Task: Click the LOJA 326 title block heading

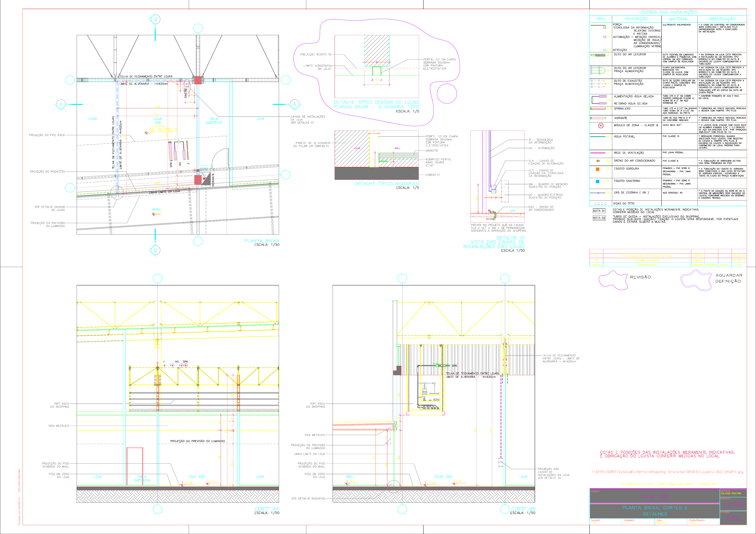Action: point(655,496)
